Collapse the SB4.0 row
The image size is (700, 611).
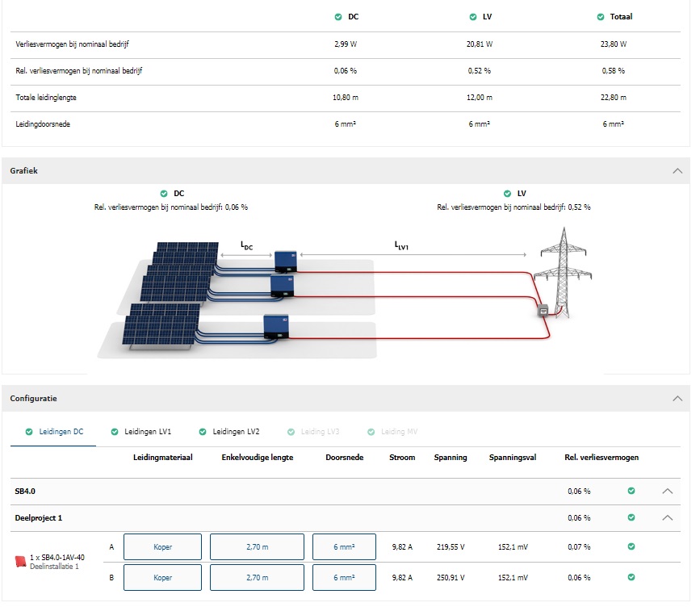668,491
